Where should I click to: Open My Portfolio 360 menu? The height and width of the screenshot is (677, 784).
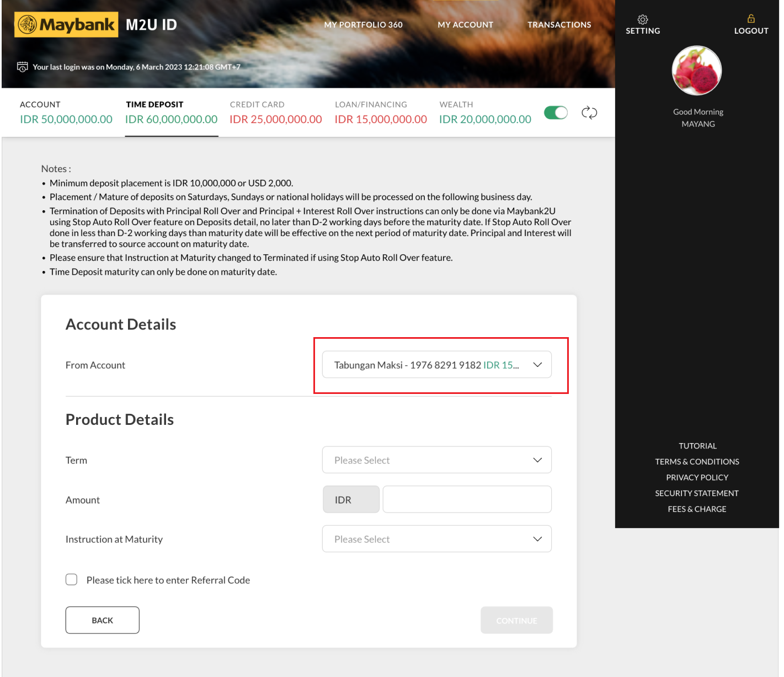click(x=363, y=25)
